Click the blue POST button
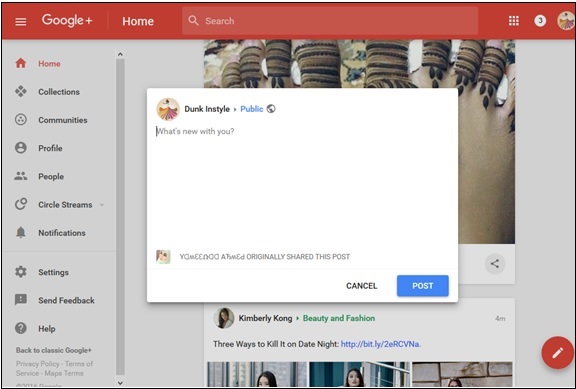Viewport: 576px width, 389px height. pyautogui.click(x=422, y=286)
